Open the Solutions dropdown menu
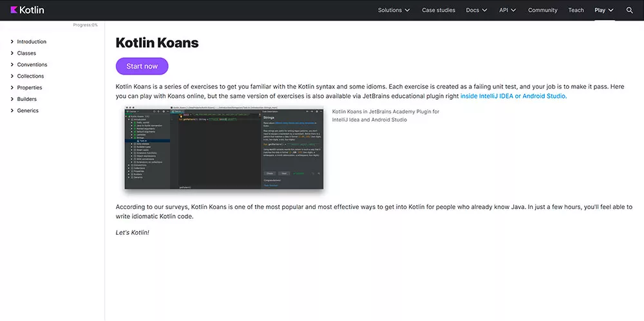The height and width of the screenshot is (321, 644). point(394,10)
